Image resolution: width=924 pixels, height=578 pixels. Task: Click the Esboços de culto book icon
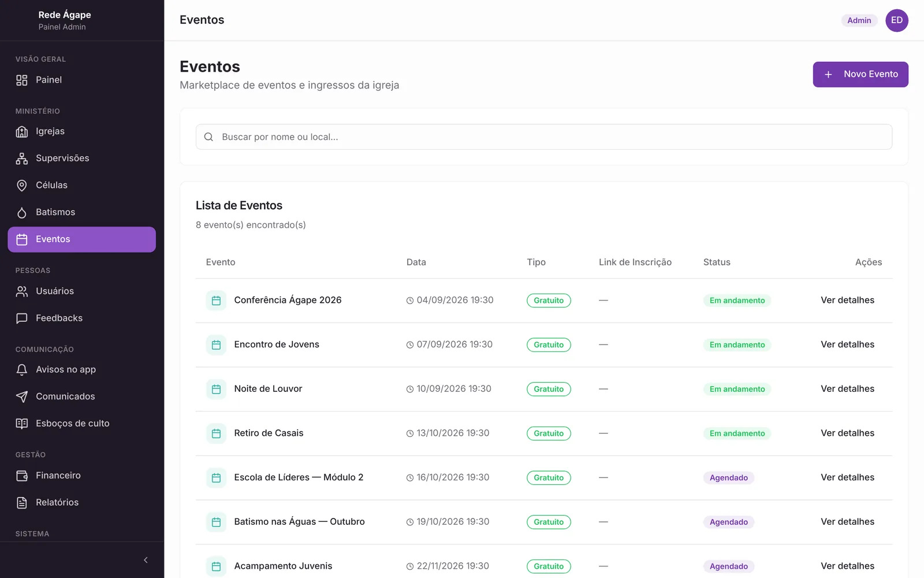22,424
